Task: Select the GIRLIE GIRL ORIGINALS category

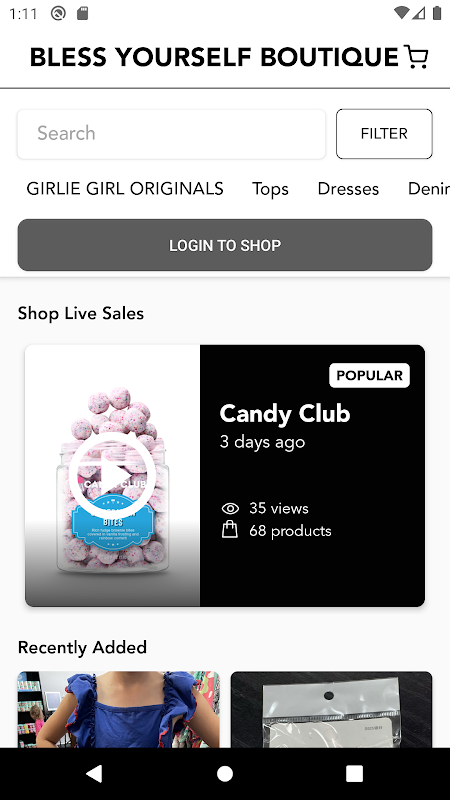Action: click(x=125, y=189)
